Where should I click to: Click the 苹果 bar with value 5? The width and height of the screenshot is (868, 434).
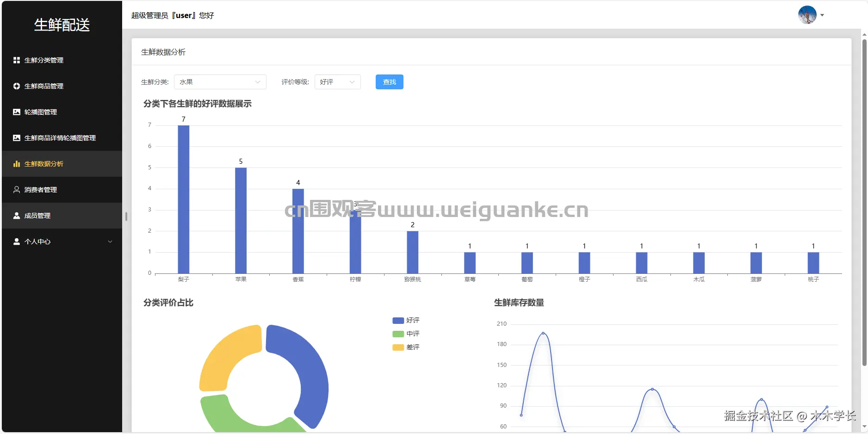click(241, 221)
